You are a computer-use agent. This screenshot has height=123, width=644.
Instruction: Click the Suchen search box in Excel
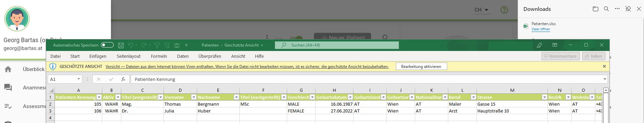[337, 45]
